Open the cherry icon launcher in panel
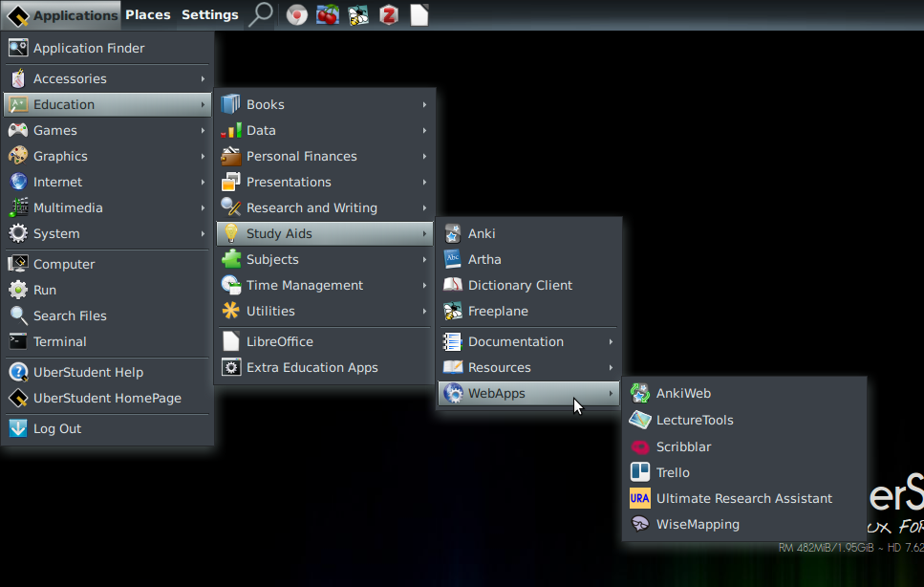924x587 pixels. click(328, 14)
